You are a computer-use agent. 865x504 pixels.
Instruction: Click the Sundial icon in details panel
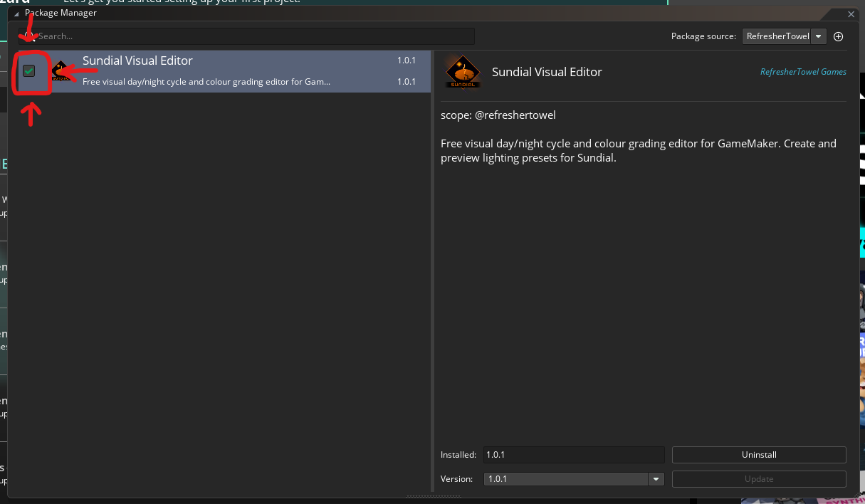tap(463, 72)
